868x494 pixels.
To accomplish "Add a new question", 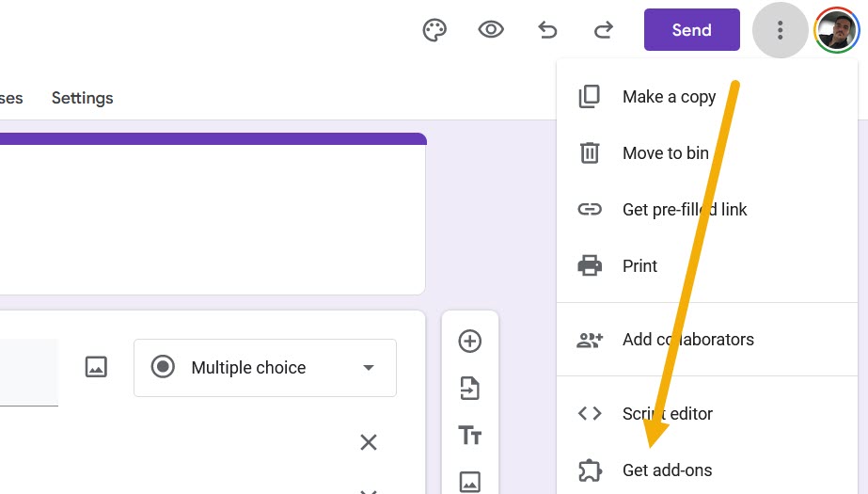I will pyautogui.click(x=470, y=342).
